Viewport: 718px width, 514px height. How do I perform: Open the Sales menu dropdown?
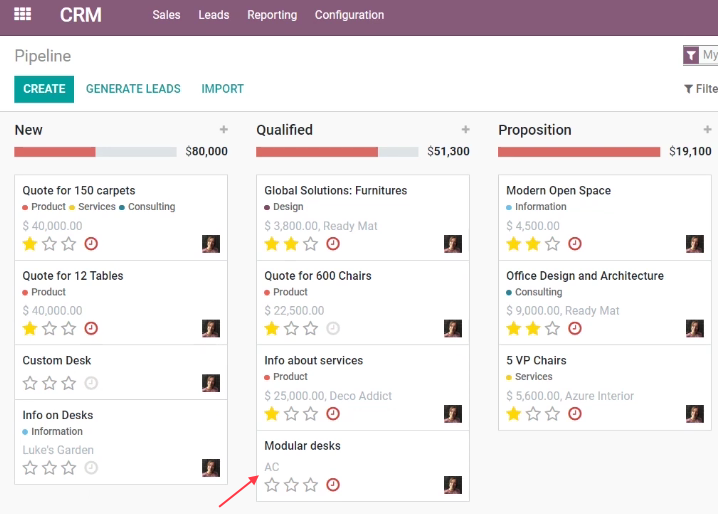166,15
